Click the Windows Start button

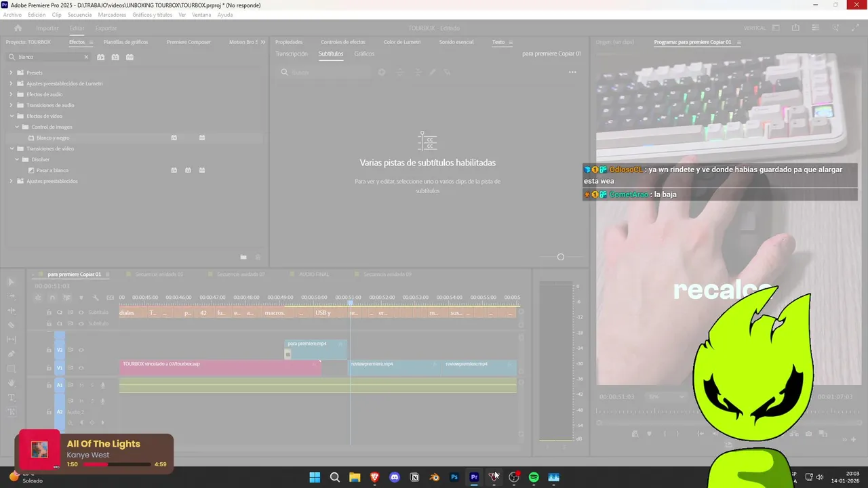coord(315,477)
